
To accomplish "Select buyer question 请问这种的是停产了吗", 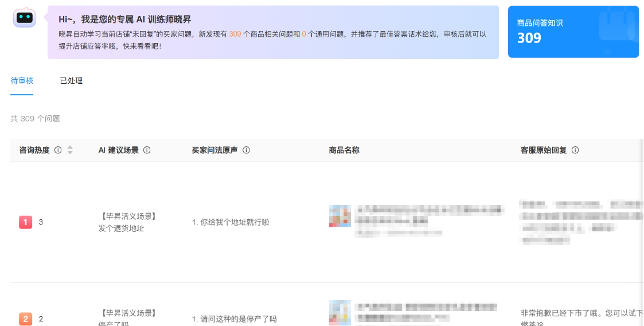I will click(239, 319).
